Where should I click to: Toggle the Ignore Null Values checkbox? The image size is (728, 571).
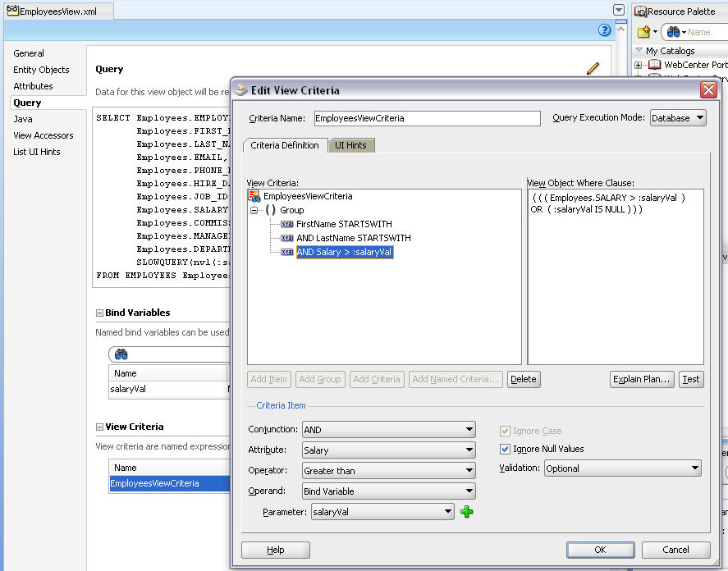(505, 449)
